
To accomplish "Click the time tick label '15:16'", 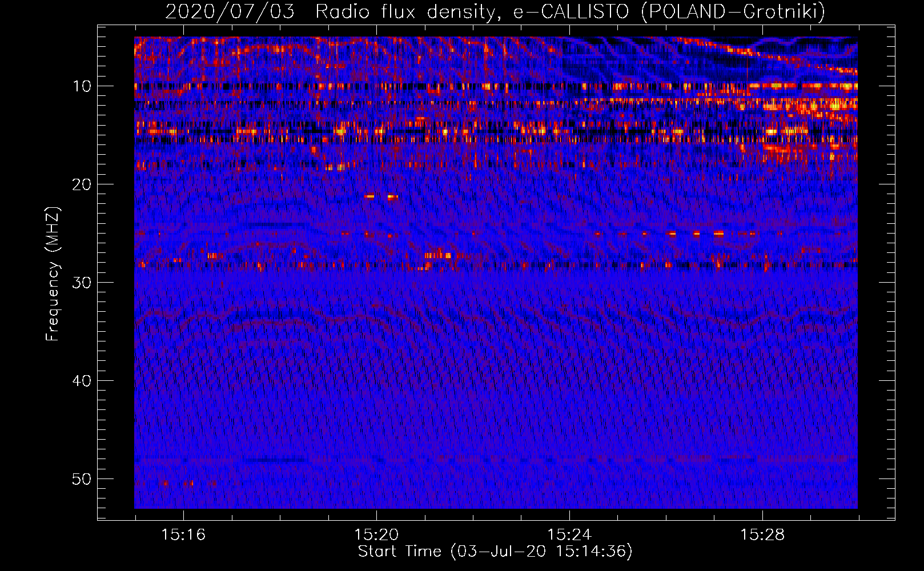I will pos(183,535).
